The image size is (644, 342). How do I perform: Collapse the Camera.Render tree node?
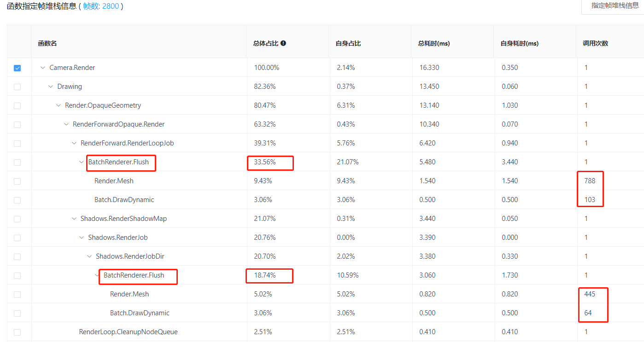click(43, 68)
